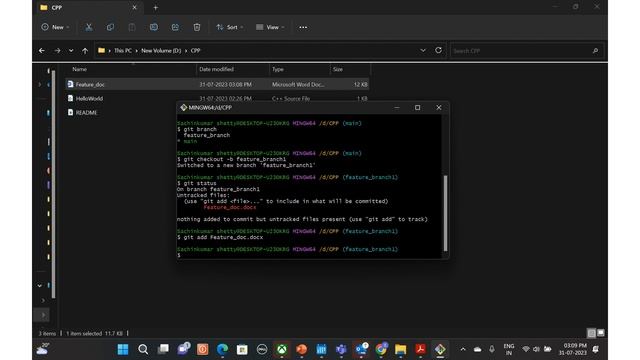Click the Delete trash icon in the toolbar
The image size is (640, 360).
click(x=197, y=27)
